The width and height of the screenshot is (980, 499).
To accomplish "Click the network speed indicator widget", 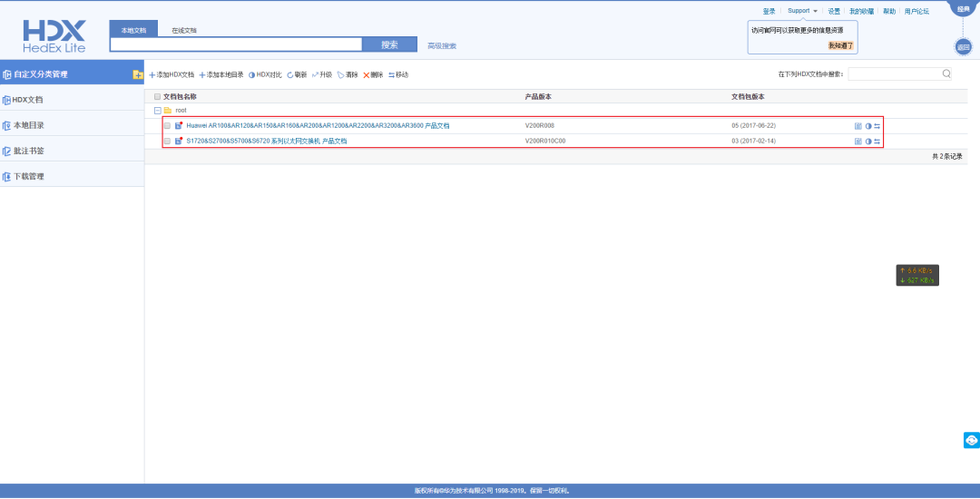I will pyautogui.click(x=917, y=276).
